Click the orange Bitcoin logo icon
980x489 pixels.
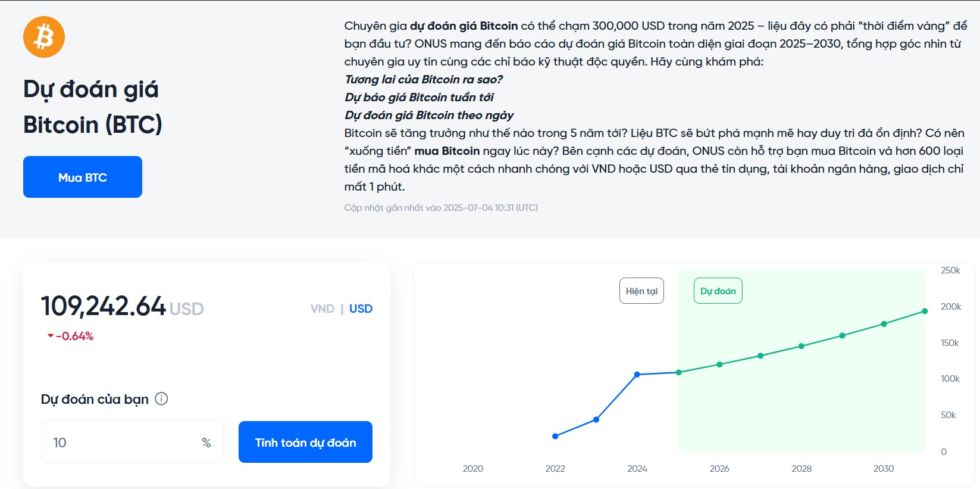(44, 37)
